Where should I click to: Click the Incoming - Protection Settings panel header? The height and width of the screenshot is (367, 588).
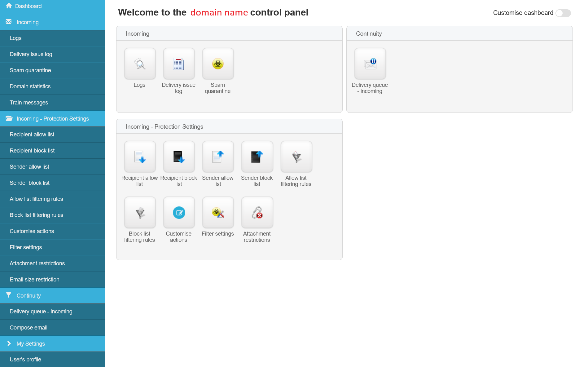coord(229,126)
